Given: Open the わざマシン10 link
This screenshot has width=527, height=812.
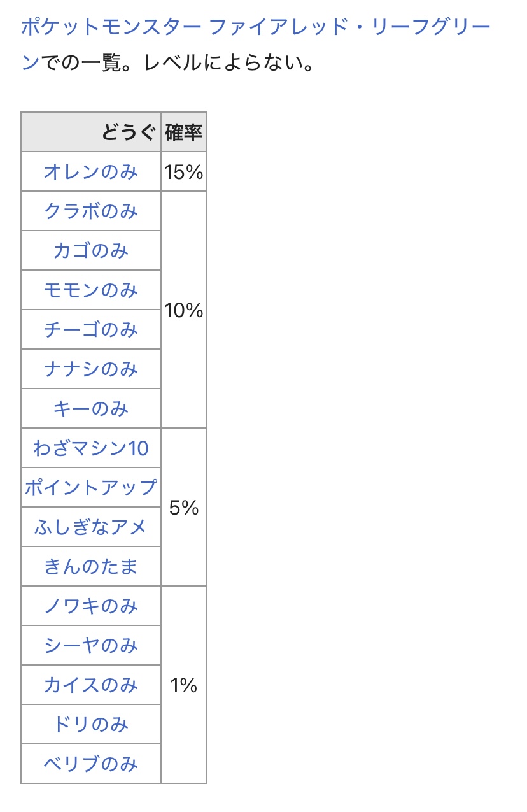Looking at the screenshot, I should click(91, 448).
